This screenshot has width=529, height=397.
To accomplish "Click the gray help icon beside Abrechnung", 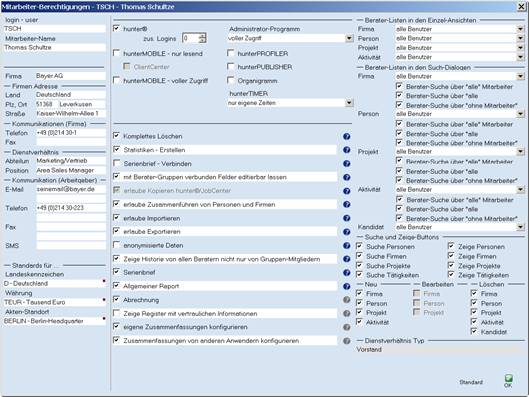I will (x=346, y=300).
